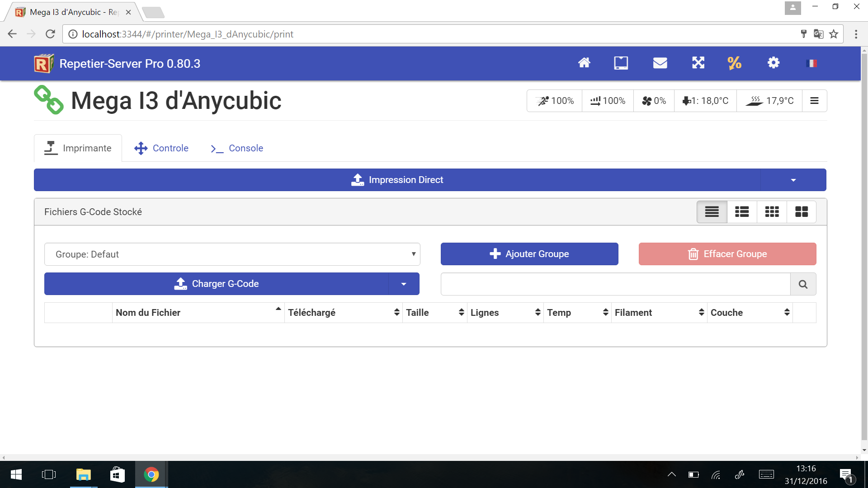Adjust print speed 100% indicator
Viewport: 868px width, 488px height.
[x=555, y=101]
